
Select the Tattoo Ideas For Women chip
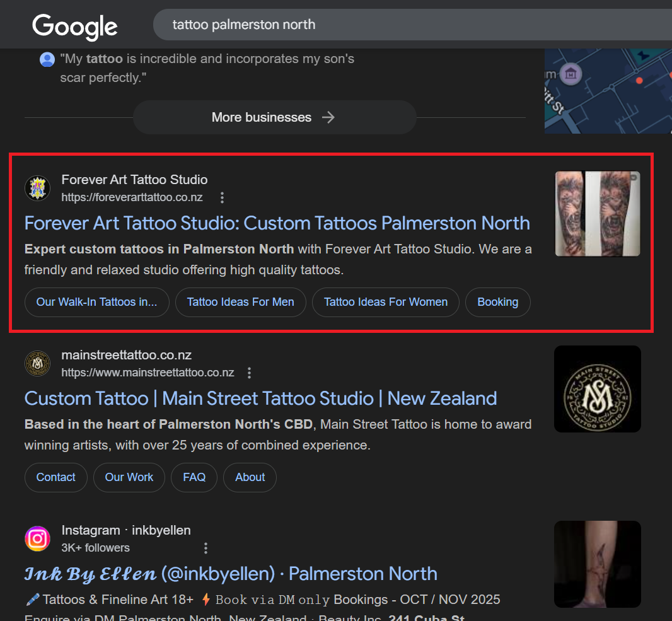pos(385,302)
